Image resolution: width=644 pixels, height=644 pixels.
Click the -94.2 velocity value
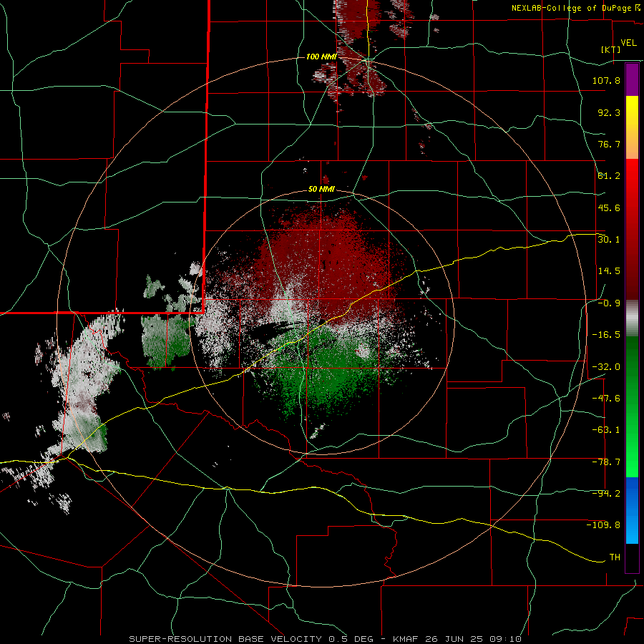click(606, 494)
